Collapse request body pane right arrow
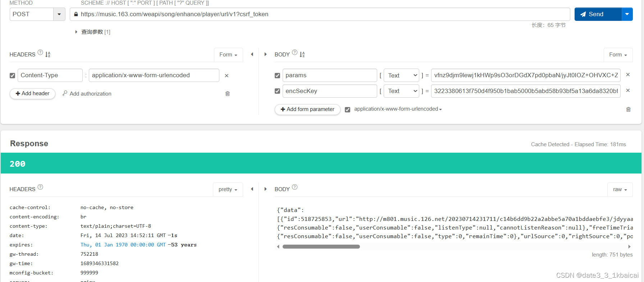Screen dimensions: 644x282 pyautogui.click(x=265, y=54)
